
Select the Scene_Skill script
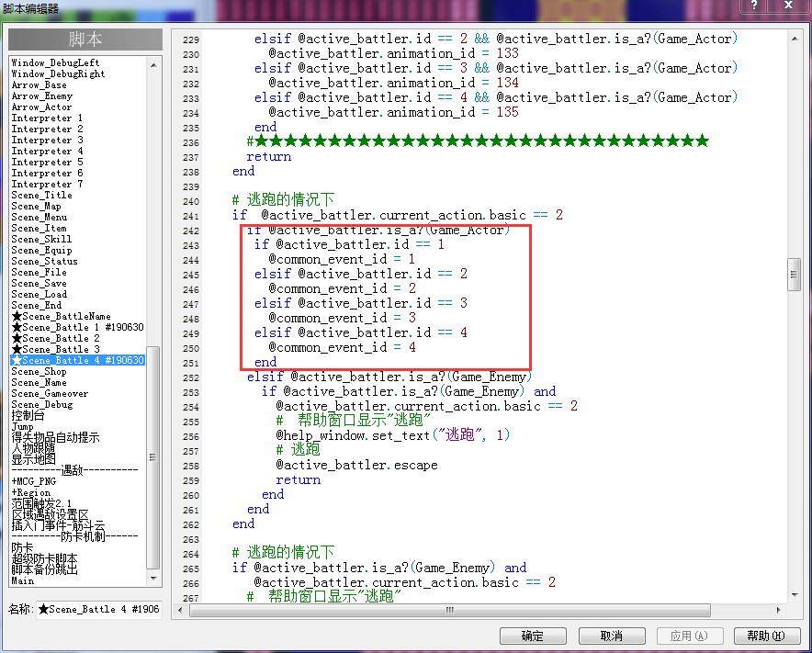tap(42, 239)
